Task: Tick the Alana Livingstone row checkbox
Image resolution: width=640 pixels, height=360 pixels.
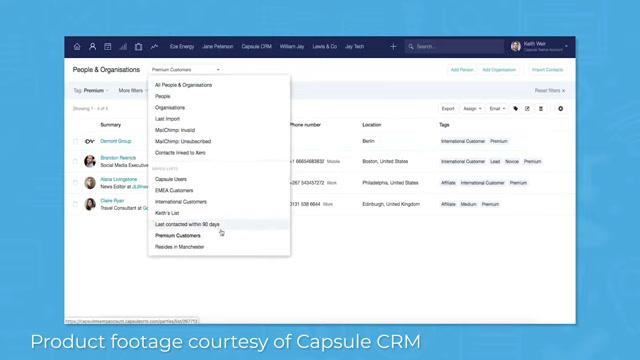Action: [x=75, y=182]
